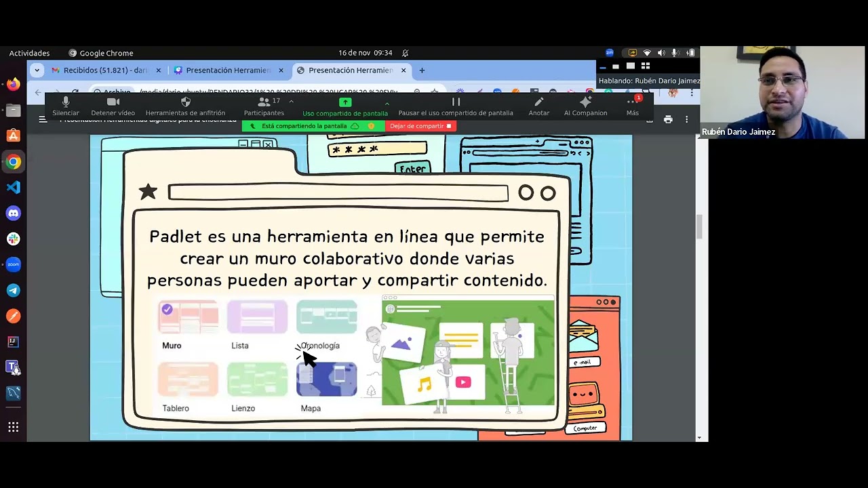Open the AI Companion
The image size is (868, 488).
(585, 106)
